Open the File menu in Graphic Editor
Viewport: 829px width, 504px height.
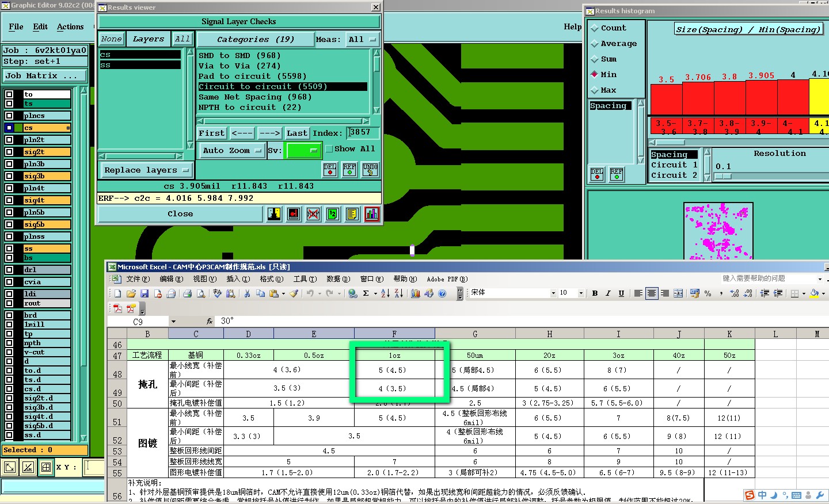[x=16, y=27]
